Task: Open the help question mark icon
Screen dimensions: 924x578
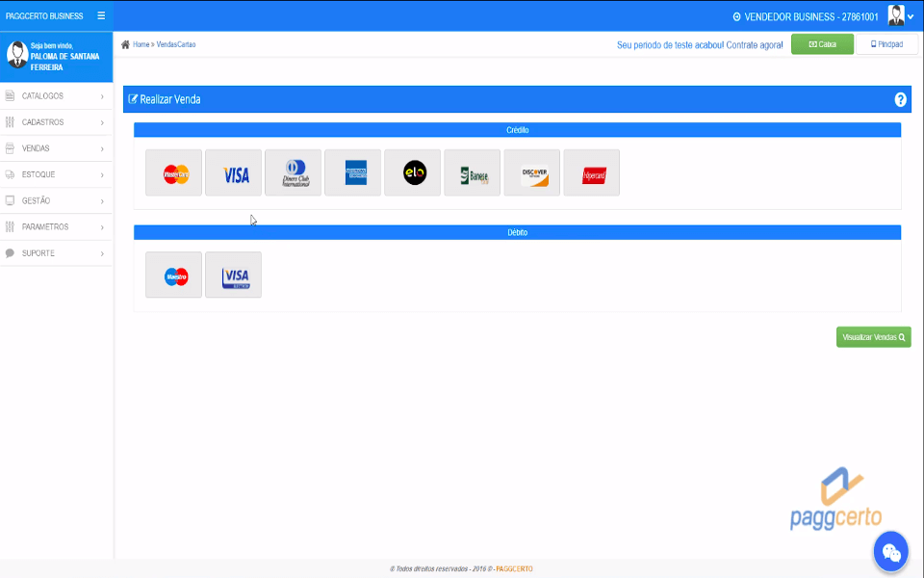Action: pyautogui.click(x=900, y=99)
